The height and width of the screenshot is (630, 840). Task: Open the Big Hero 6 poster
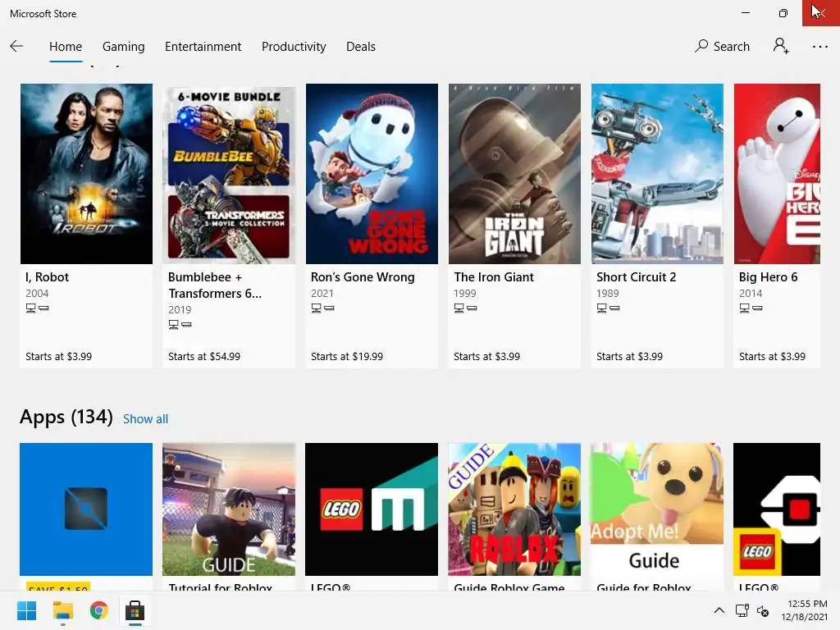(x=777, y=174)
